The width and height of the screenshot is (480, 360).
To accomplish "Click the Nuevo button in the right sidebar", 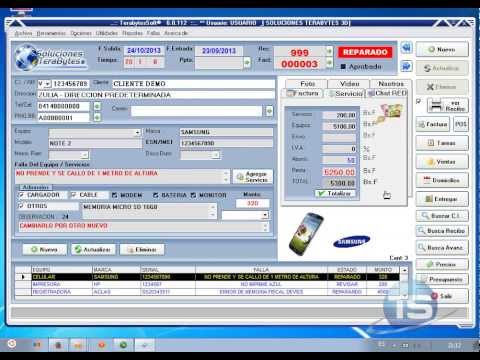I will pyautogui.click(x=442, y=49).
